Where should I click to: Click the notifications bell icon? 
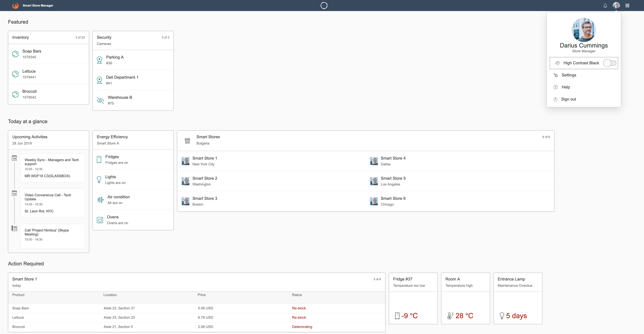(x=605, y=6)
